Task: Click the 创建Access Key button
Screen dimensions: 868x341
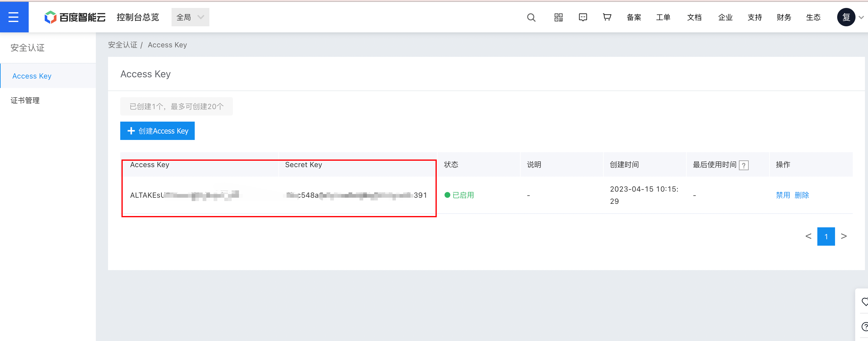Action: [157, 131]
